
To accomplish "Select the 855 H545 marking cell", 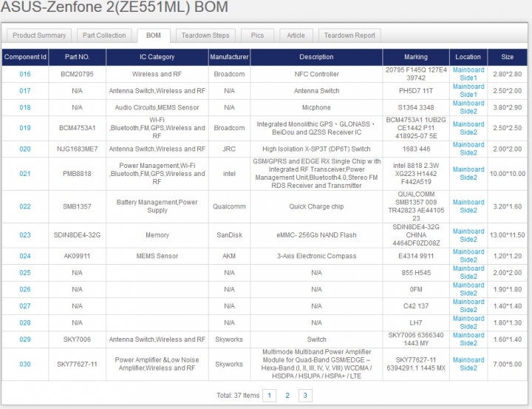I will (416, 272).
